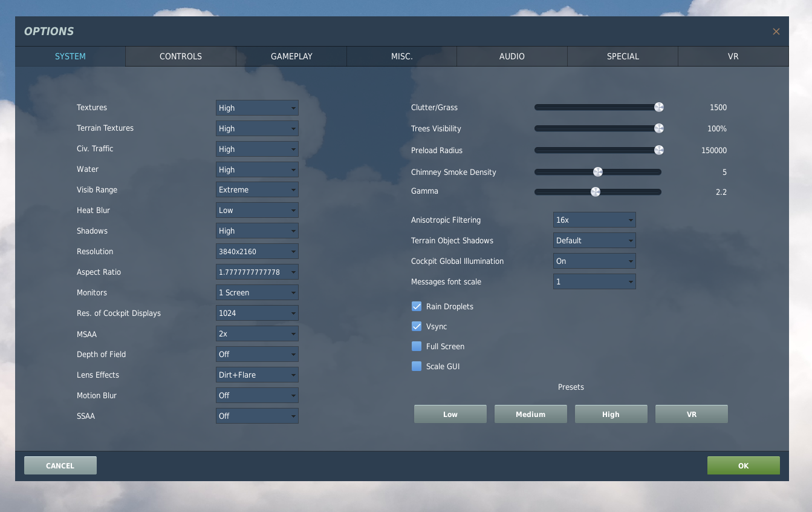Viewport: 812px width, 512px height.
Task: Uncheck the Rain Droplets checkbox
Action: [417, 306]
